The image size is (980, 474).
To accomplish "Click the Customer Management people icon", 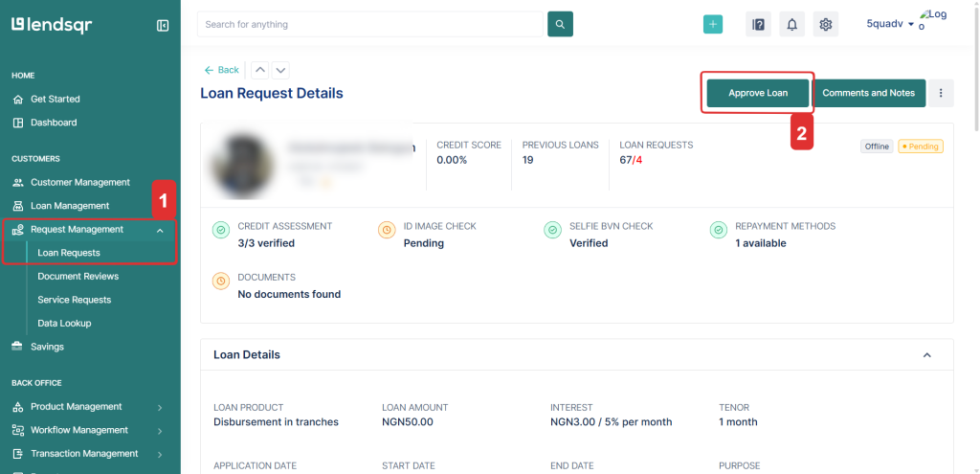I will pos(18,183).
